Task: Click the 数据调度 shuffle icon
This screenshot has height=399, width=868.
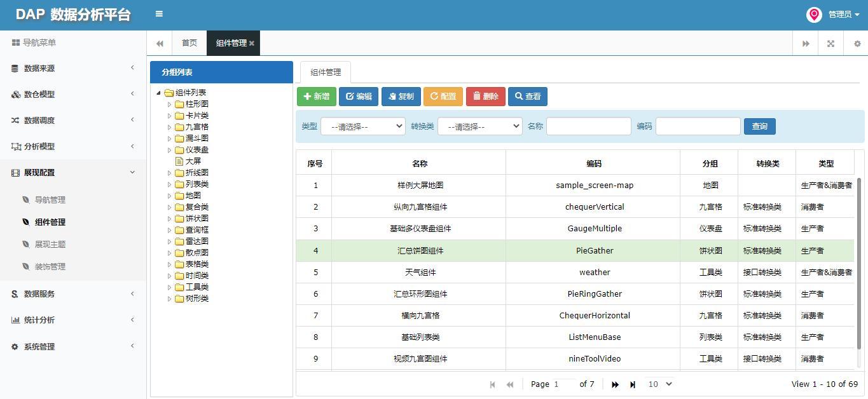Action: [15, 120]
